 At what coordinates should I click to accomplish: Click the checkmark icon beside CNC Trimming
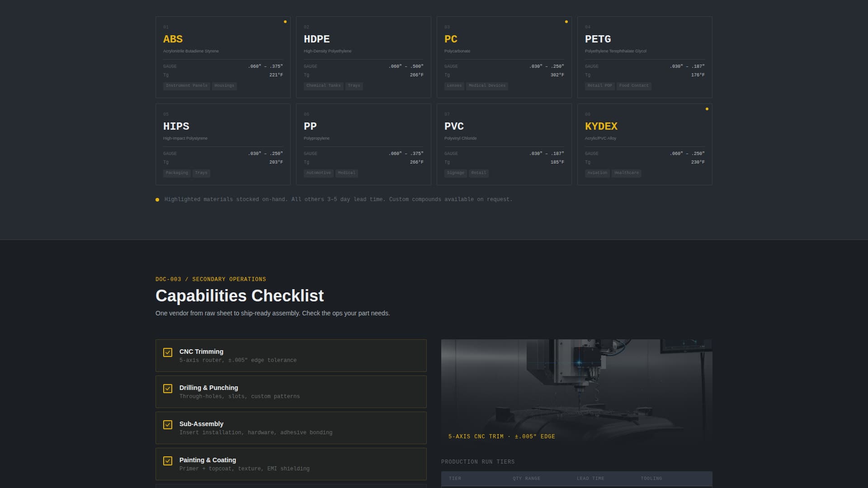click(168, 352)
